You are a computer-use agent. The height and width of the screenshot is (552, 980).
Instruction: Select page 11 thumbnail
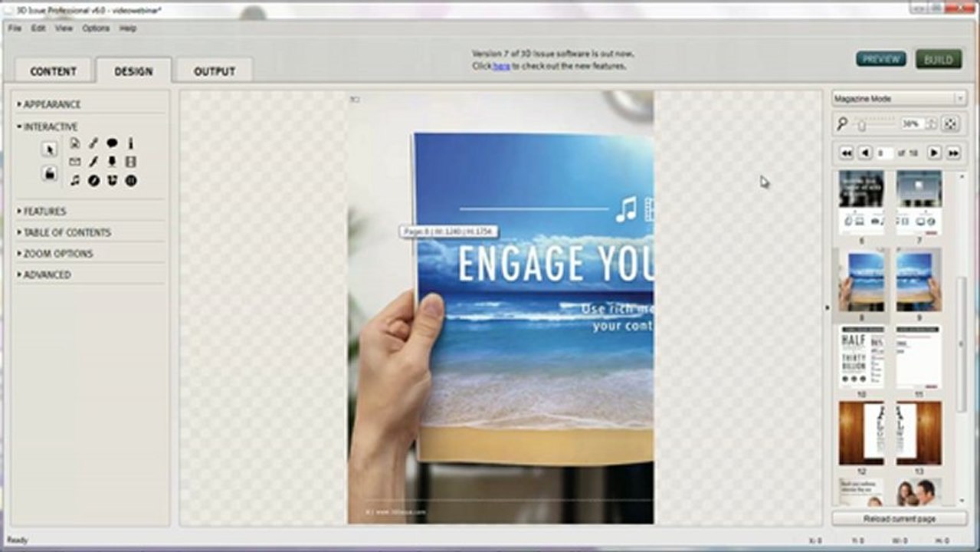(919, 357)
